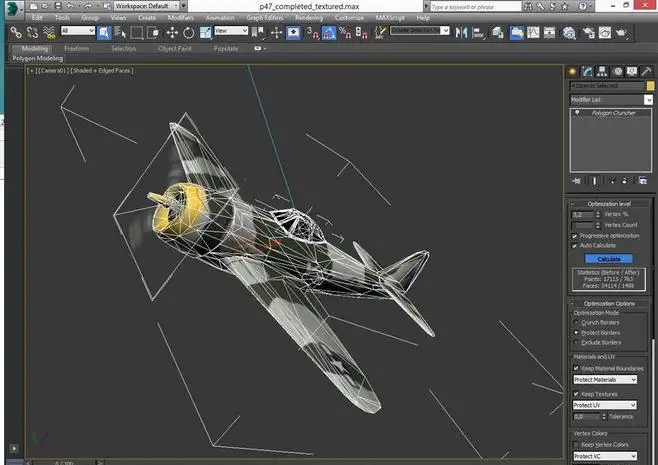
Task: Click the Bind to Space Warp tool
Action: (49, 32)
